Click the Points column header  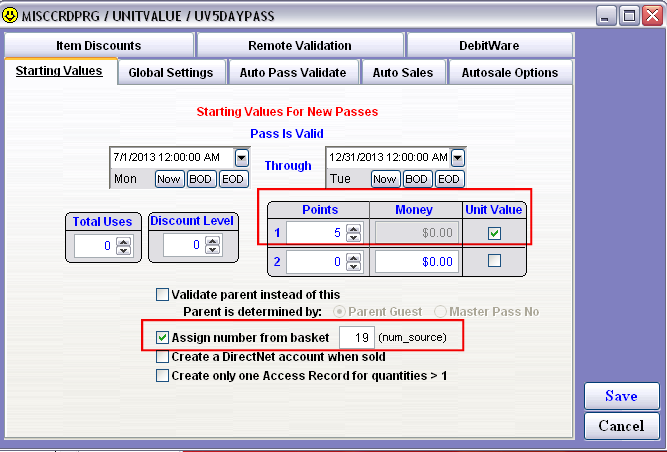pos(320,210)
